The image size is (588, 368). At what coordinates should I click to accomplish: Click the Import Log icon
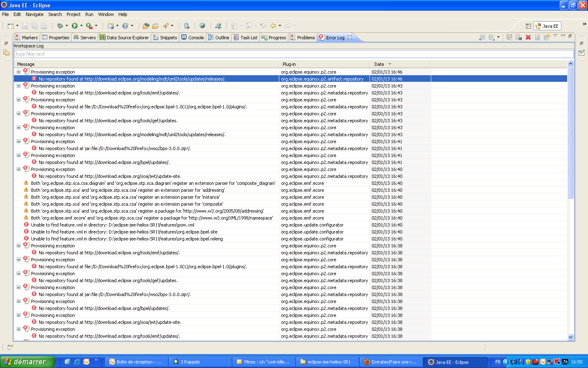[492, 37]
